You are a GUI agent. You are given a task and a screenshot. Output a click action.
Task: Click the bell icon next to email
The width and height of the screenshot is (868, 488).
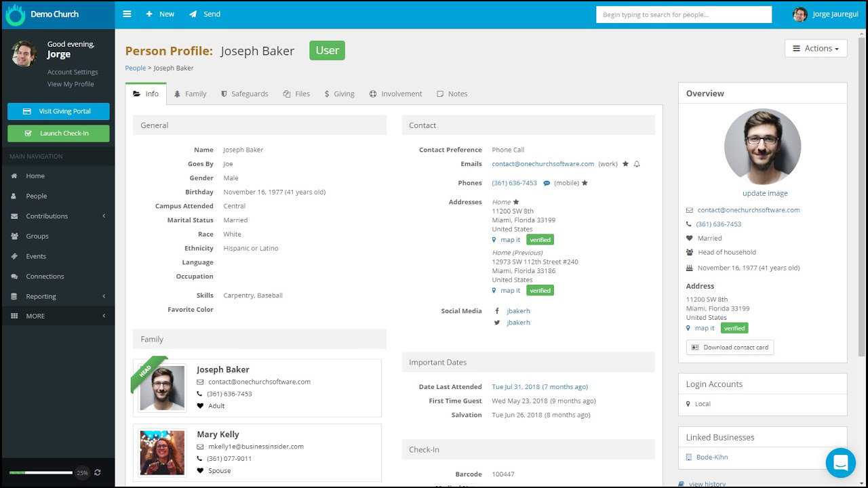pyautogui.click(x=637, y=164)
